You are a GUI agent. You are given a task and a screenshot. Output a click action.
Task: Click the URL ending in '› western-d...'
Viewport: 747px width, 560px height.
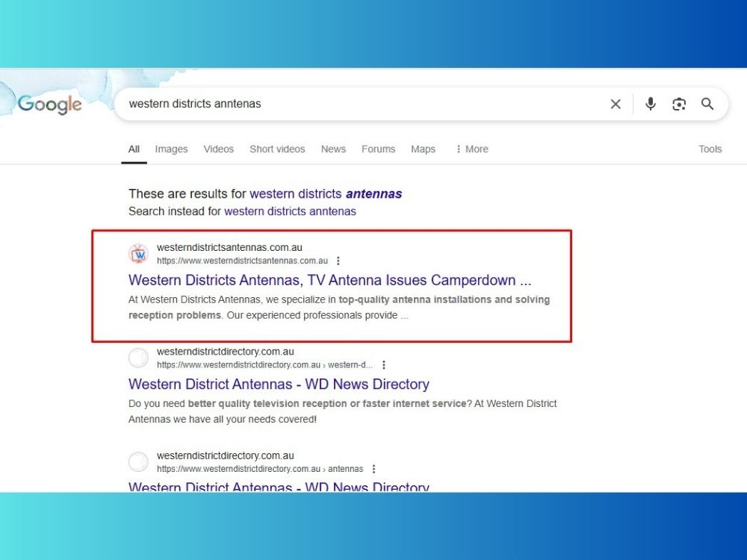tap(265, 365)
